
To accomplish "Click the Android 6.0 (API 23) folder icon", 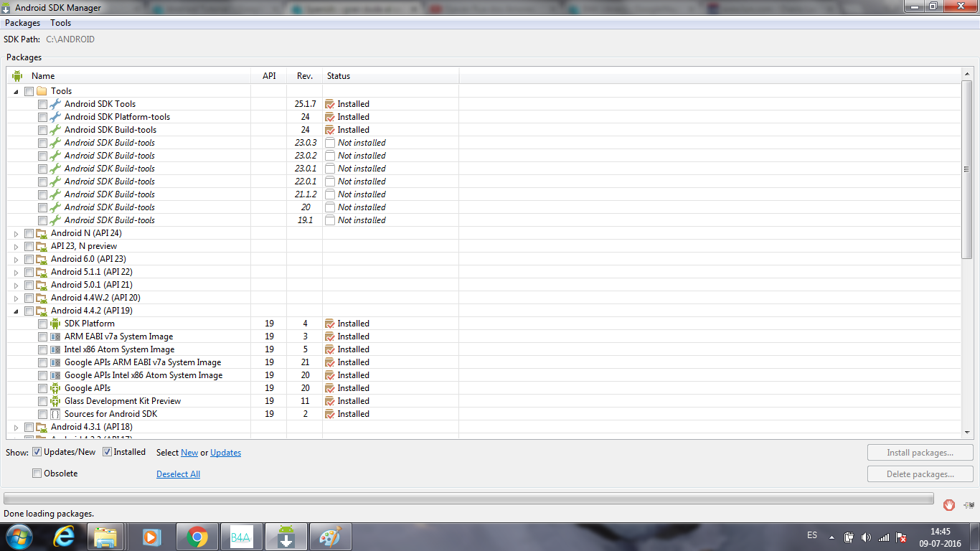I will pyautogui.click(x=42, y=259).
